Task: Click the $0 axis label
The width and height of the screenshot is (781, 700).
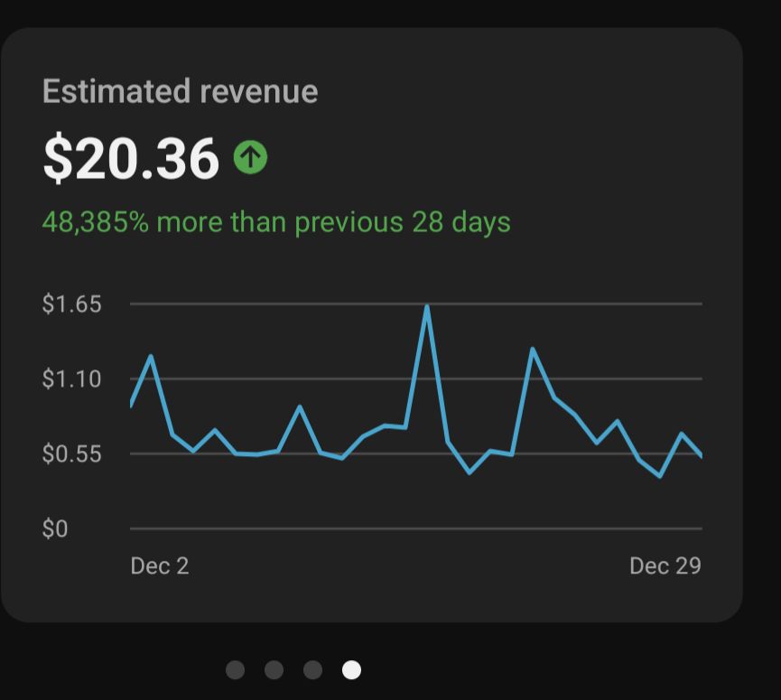Action: point(55,528)
